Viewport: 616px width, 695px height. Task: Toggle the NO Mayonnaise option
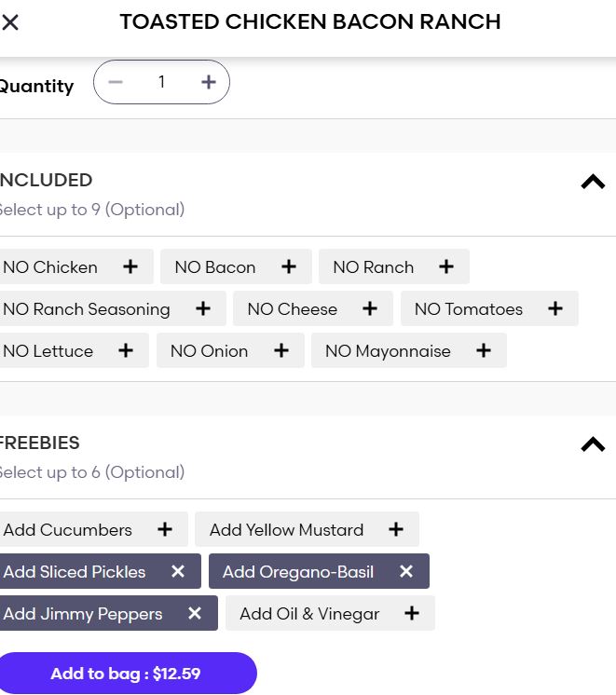(407, 351)
